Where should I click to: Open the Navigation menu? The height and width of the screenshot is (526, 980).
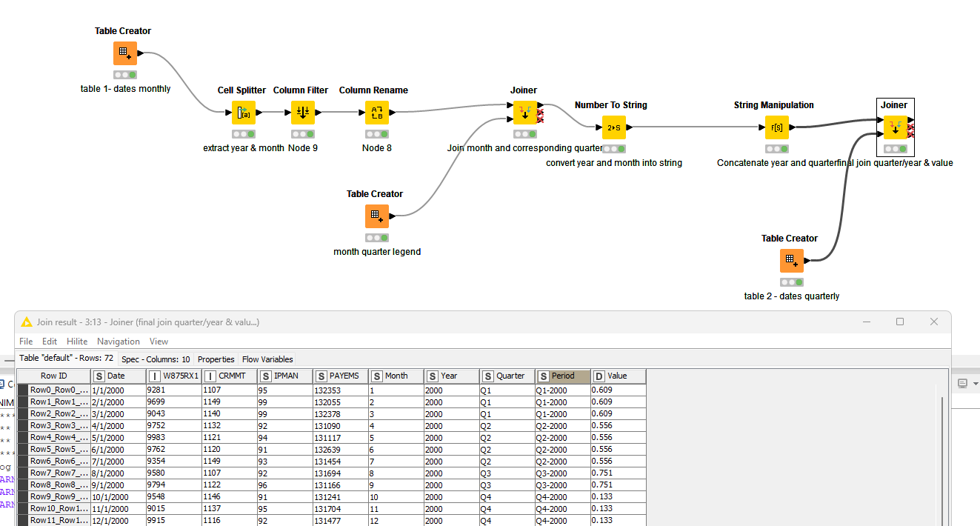[x=118, y=342]
